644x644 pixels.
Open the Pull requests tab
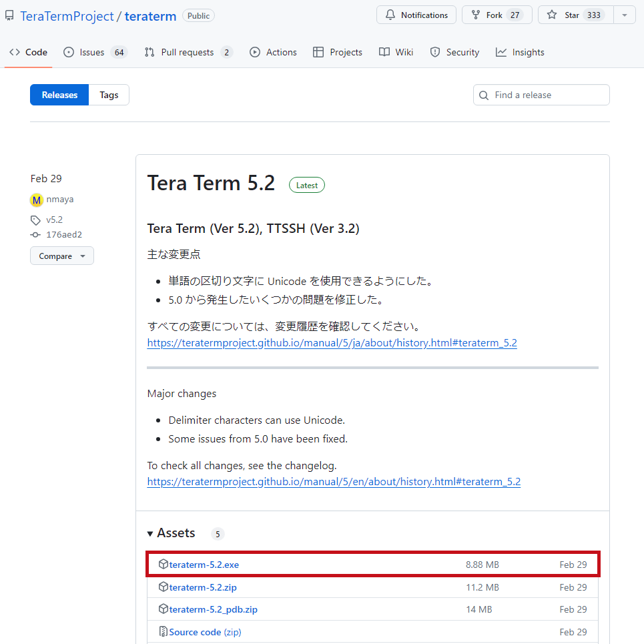click(188, 52)
